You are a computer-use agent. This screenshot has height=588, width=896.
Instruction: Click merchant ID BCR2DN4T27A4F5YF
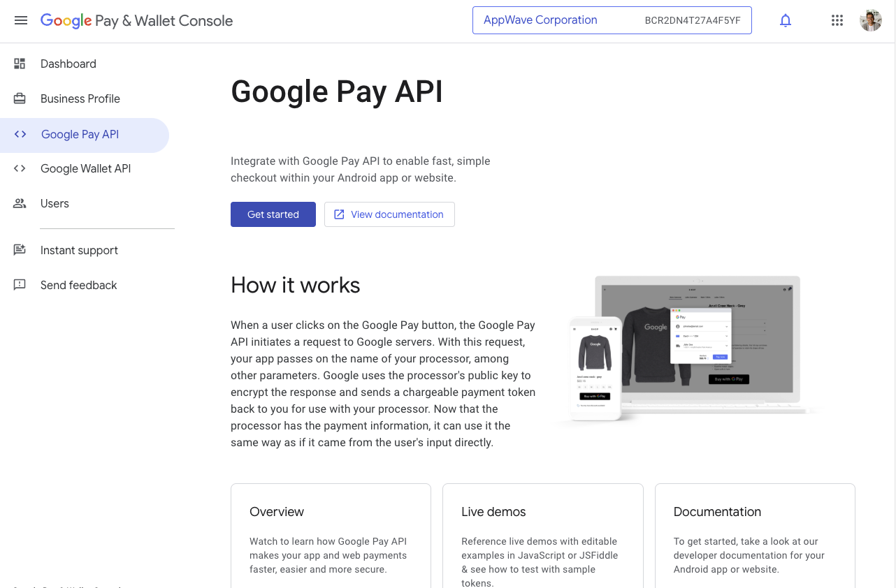coord(693,21)
